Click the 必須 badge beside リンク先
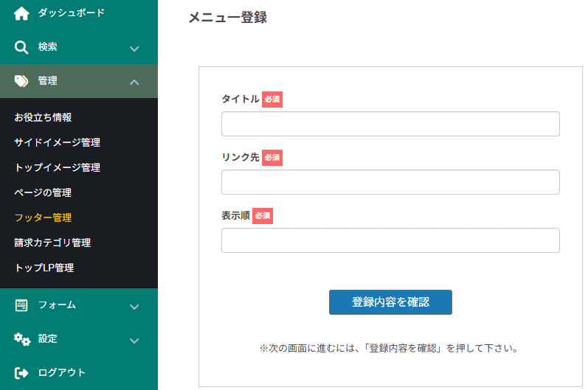Screen dimensions: 588x390 point(272,157)
